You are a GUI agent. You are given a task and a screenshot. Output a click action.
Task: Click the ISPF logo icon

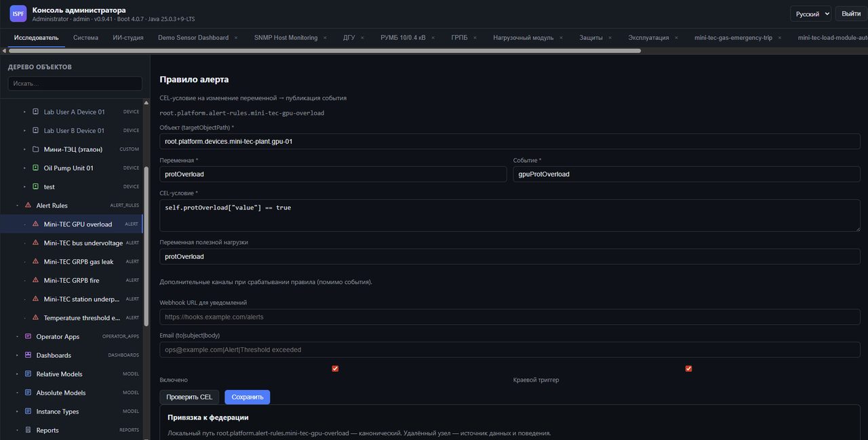(x=18, y=14)
